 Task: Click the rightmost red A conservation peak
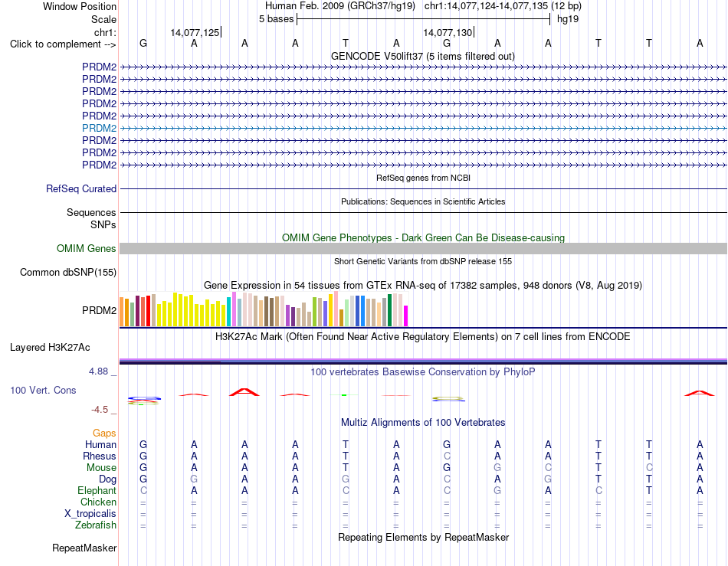click(699, 393)
